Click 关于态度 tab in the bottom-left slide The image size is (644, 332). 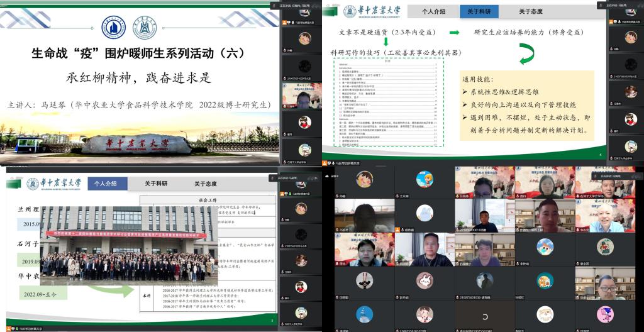206,184
